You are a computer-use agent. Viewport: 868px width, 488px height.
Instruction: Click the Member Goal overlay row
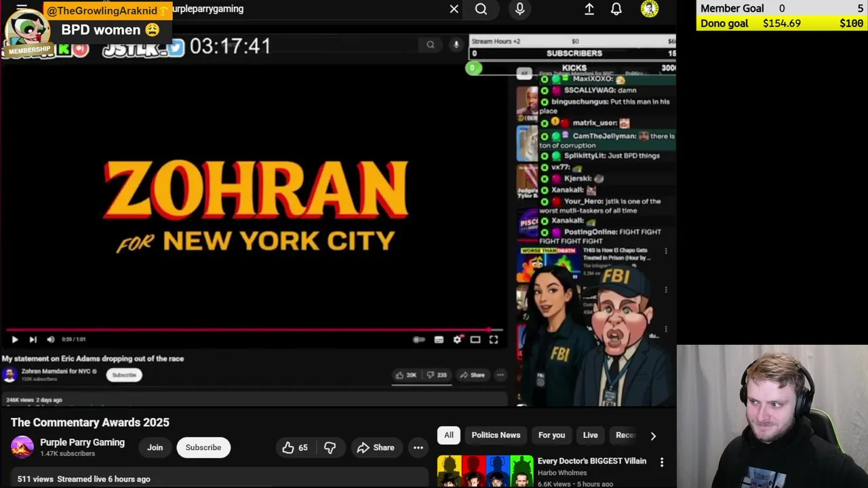(782, 8)
